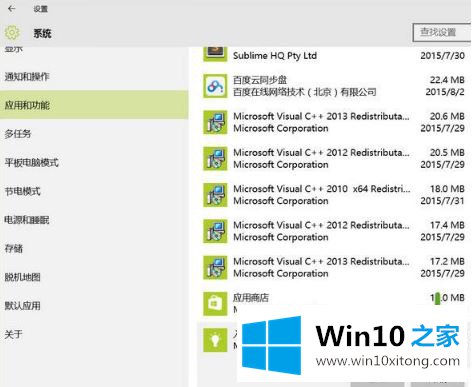This screenshot has width=472, height=387.
Task: Click the Sublime HQ Pty Ltd app icon
Action: (x=215, y=53)
